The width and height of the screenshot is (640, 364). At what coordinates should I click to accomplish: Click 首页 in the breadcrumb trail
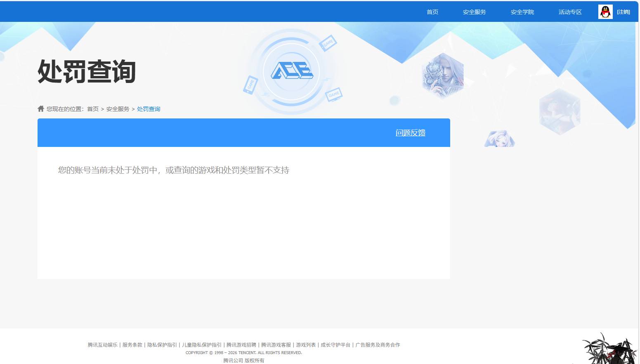[92, 109]
